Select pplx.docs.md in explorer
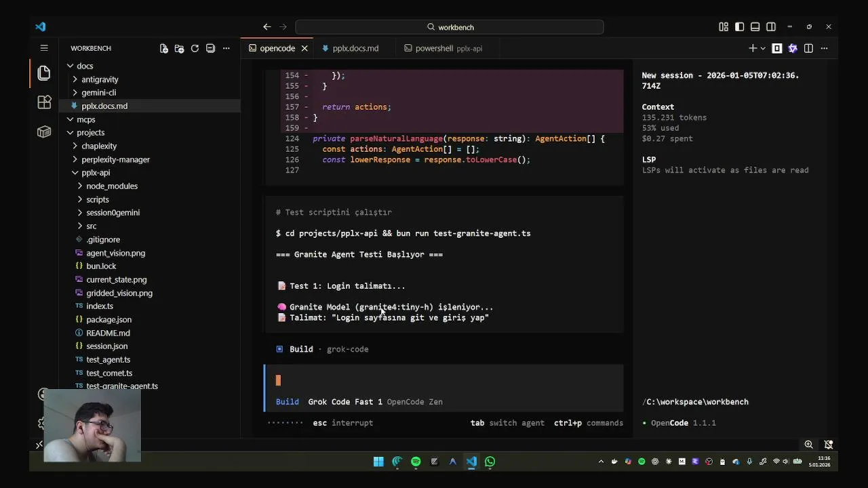 pyautogui.click(x=149, y=106)
